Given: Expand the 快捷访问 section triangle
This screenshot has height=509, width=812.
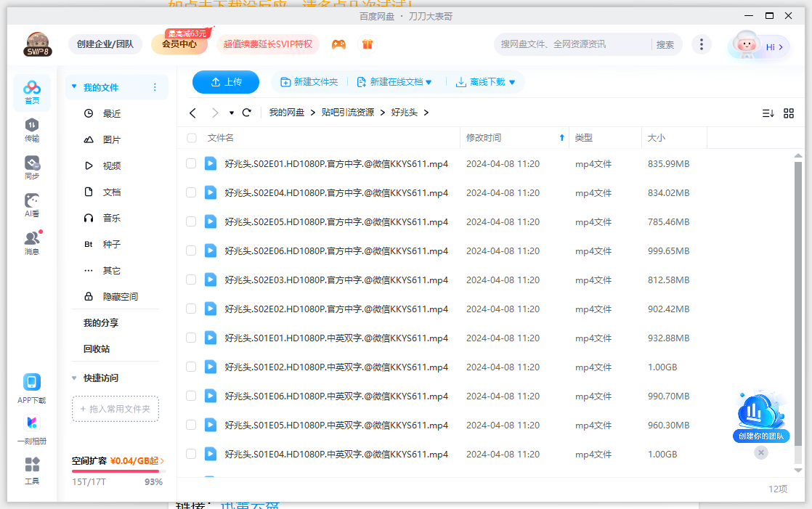Looking at the screenshot, I should 74,378.
